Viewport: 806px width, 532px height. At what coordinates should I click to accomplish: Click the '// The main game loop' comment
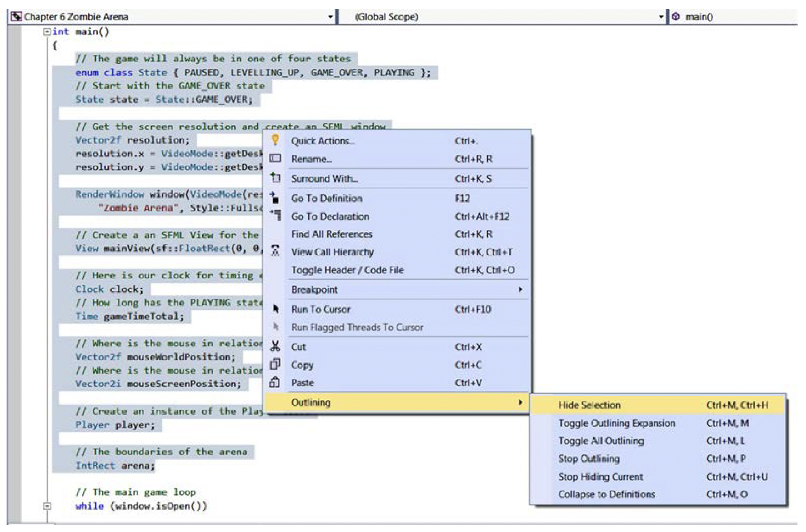(x=135, y=492)
